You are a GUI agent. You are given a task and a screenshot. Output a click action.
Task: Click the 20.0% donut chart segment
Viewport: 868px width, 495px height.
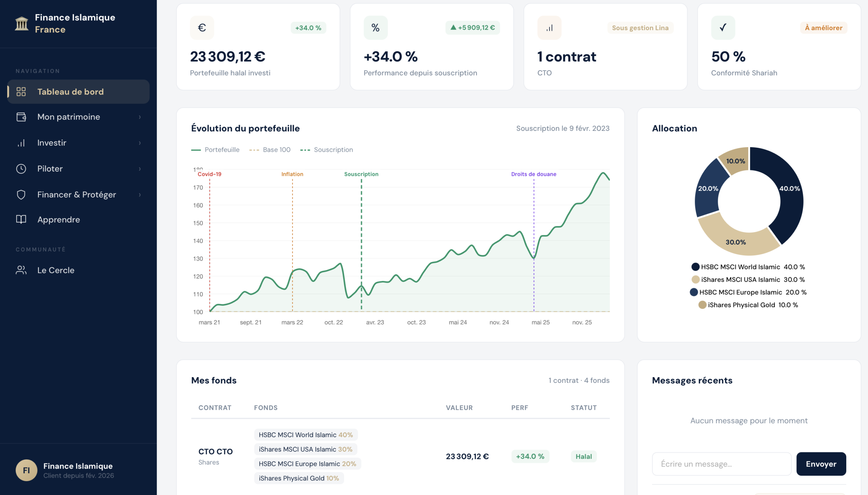[x=709, y=189]
